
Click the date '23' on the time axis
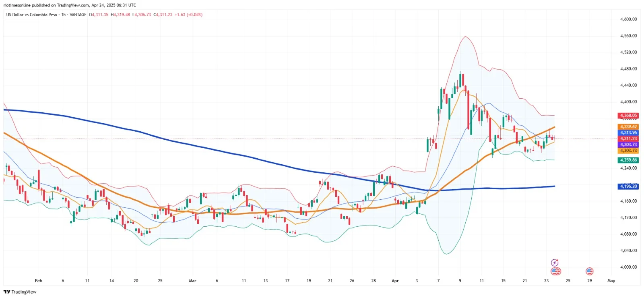[x=546, y=281]
